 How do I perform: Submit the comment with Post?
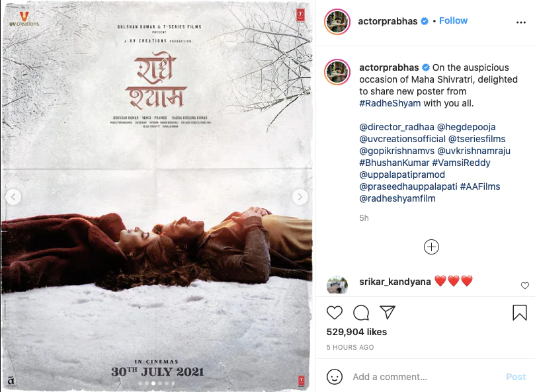tap(516, 377)
